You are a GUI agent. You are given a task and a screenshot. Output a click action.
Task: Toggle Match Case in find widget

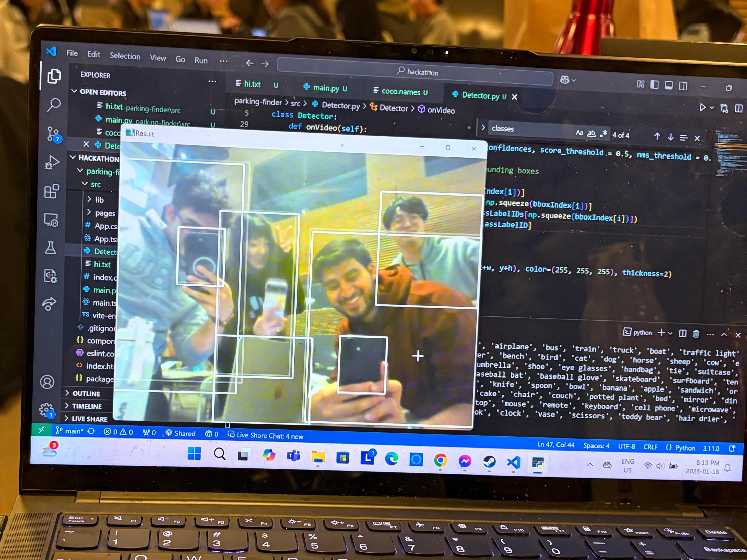coord(579,133)
